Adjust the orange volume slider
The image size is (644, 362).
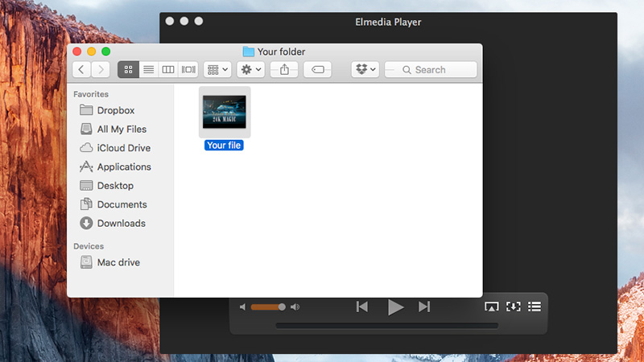click(268, 307)
